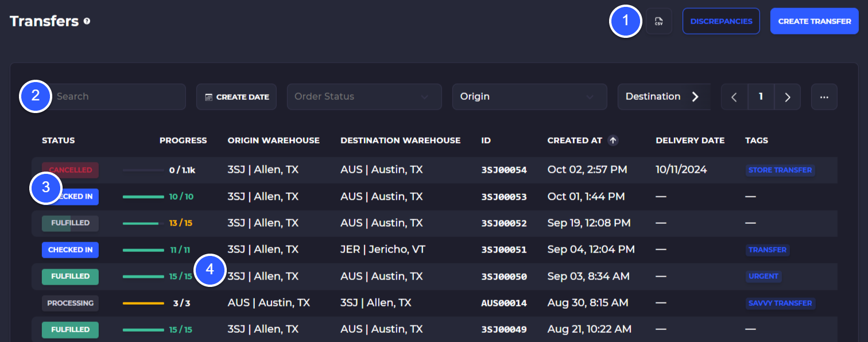Click the help icon beside Transfers title
Viewport: 868px width, 342px height.
[x=87, y=21]
